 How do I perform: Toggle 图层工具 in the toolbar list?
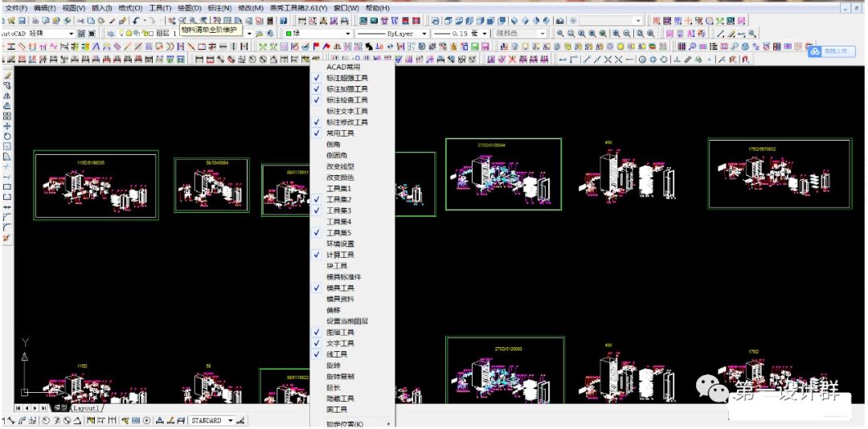(351, 332)
